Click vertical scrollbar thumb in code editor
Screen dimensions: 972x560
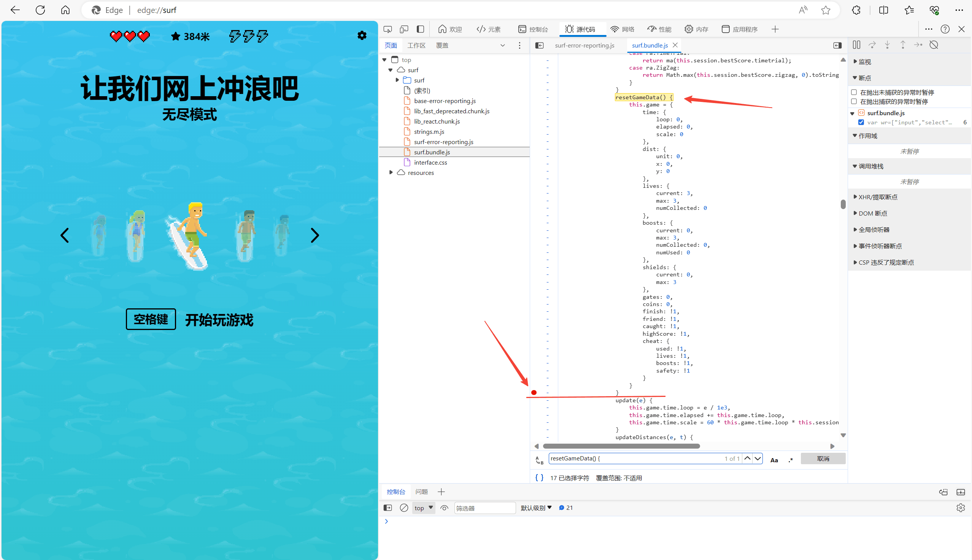[x=843, y=204]
